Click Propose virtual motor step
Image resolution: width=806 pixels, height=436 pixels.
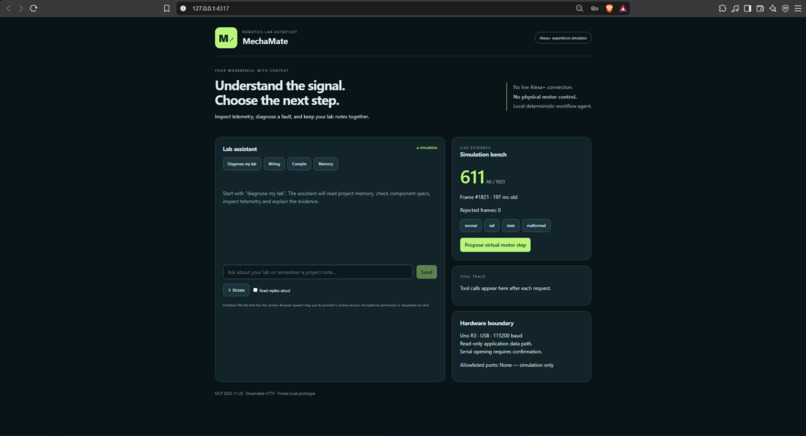(x=495, y=245)
